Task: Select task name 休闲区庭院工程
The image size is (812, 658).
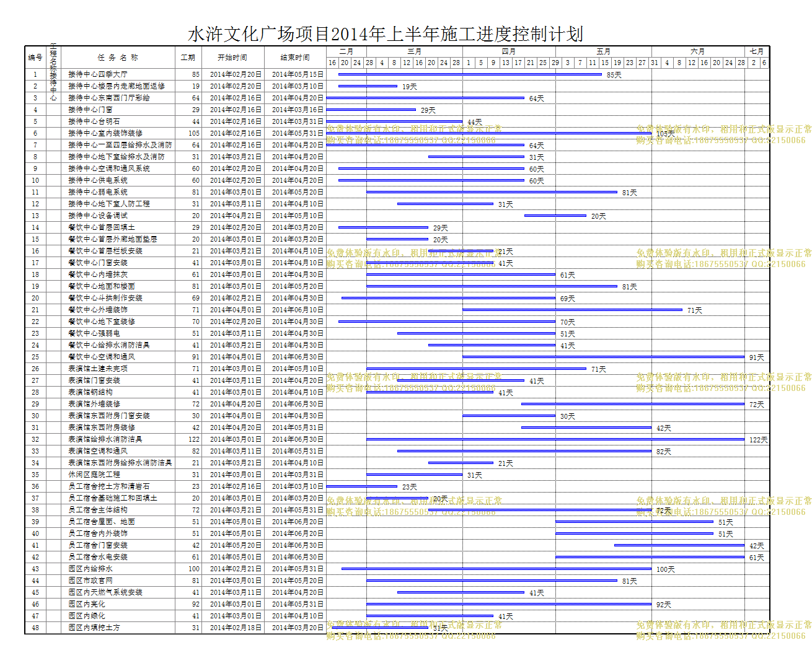Action: coord(94,475)
